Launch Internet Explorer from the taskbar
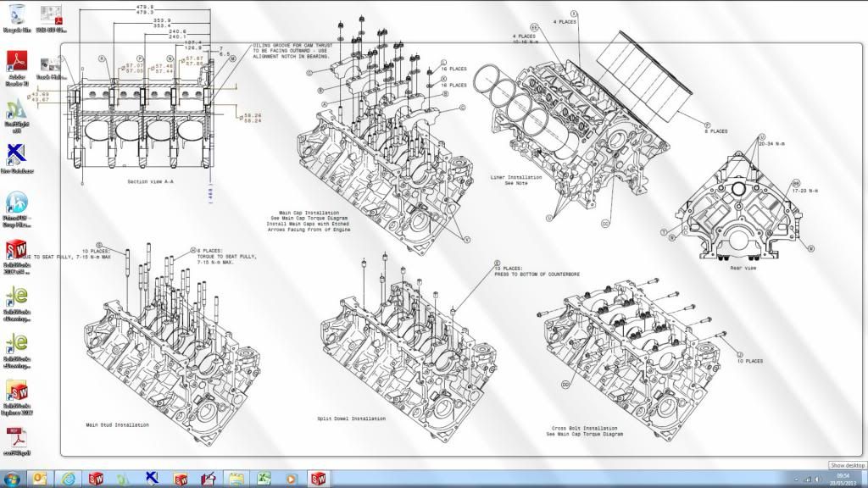This screenshot has width=868, height=488. coord(69,479)
